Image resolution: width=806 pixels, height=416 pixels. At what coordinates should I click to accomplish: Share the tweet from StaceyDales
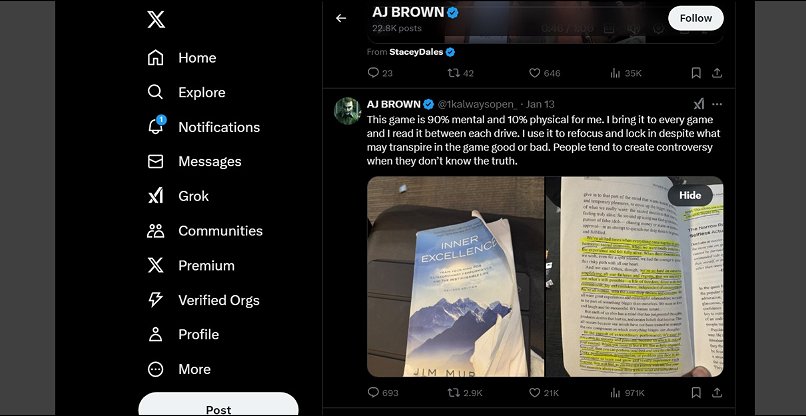point(717,73)
